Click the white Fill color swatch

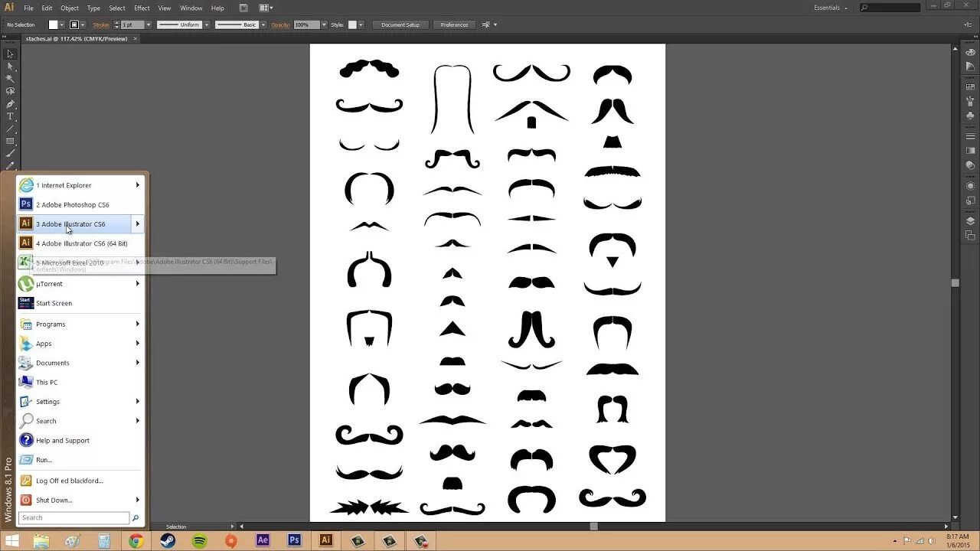(52, 24)
